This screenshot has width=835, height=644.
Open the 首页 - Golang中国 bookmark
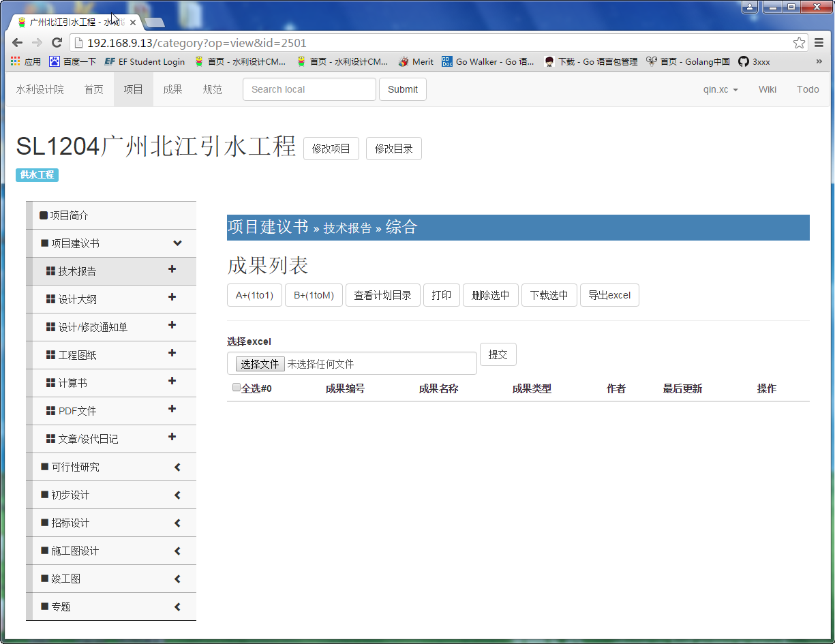[x=688, y=61]
